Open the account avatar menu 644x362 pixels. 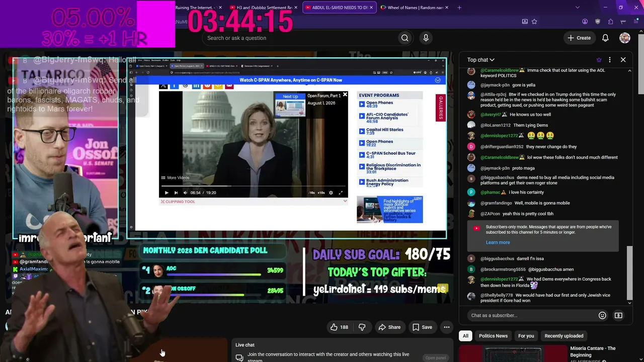pos(625,38)
